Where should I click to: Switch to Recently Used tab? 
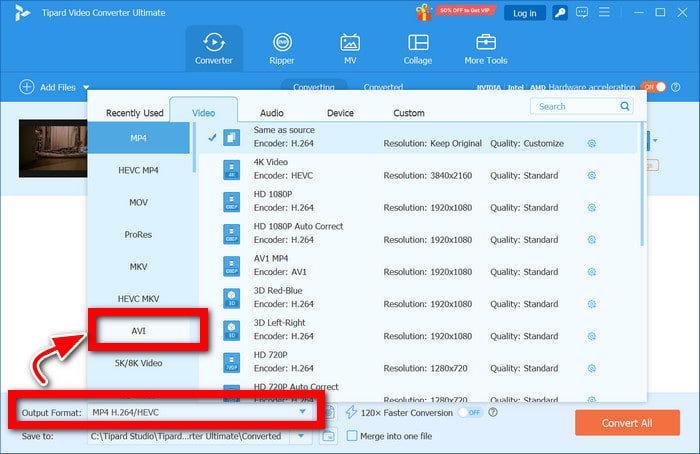(134, 113)
